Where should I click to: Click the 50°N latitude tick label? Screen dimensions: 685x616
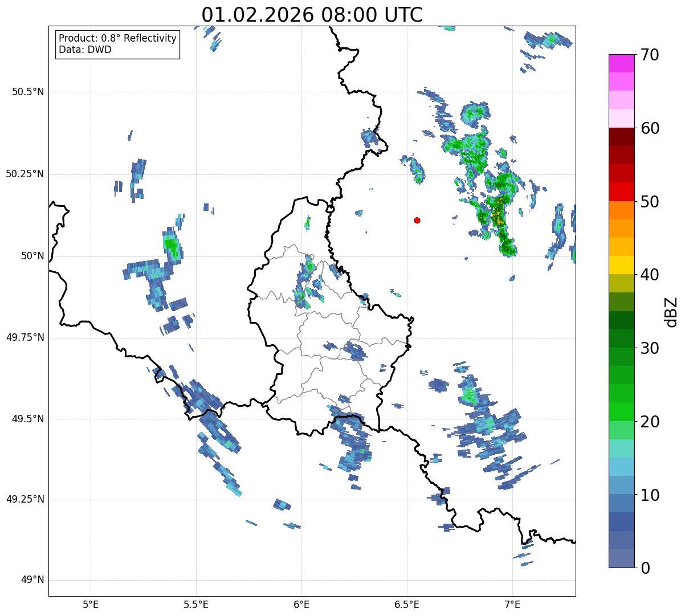tap(32, 256)
